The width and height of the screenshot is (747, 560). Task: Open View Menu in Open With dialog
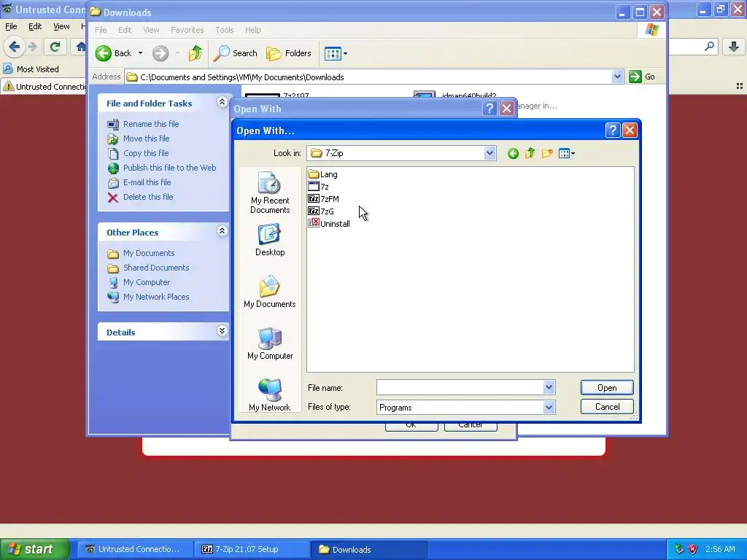click(x=567, y=153)
